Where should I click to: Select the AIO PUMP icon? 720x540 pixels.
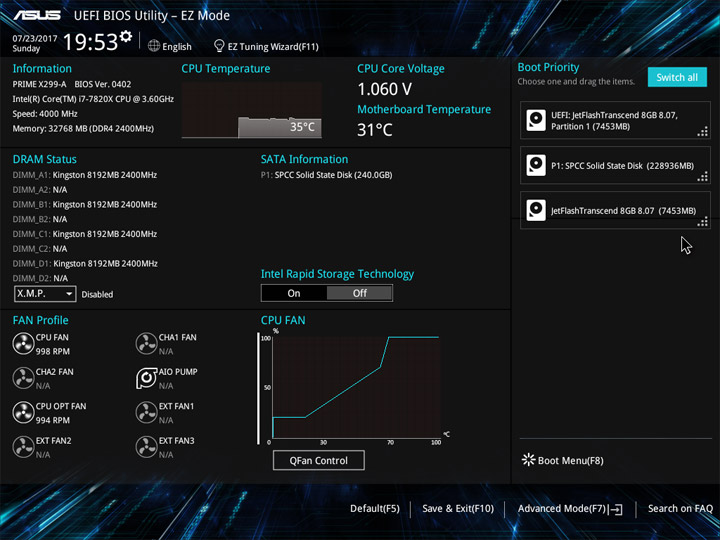146,378
